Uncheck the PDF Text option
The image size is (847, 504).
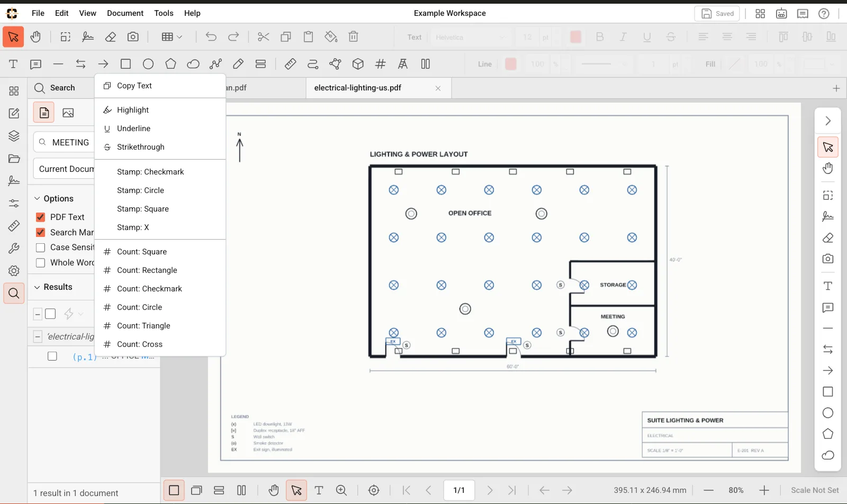[x=40, y=217]
